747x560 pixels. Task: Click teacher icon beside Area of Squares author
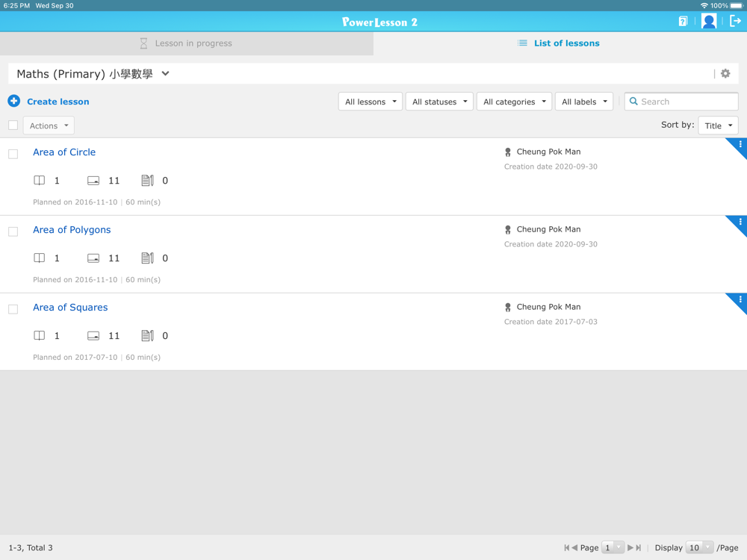coord(508,307)
